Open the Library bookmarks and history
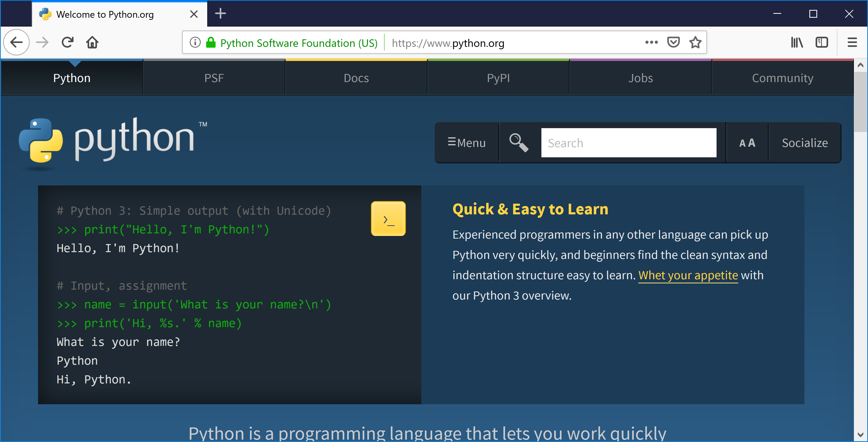This screenshot has width=868, height=442. pos(797,42)
